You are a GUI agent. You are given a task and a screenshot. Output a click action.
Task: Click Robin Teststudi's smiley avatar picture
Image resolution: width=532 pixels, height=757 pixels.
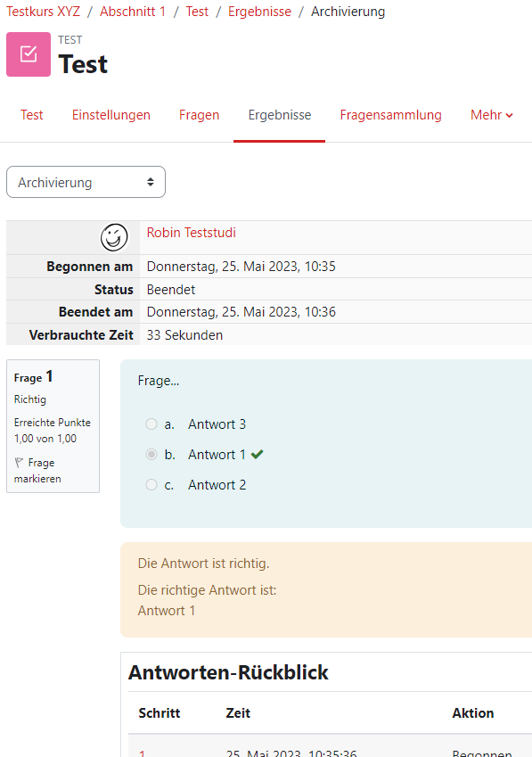(114, 237)
